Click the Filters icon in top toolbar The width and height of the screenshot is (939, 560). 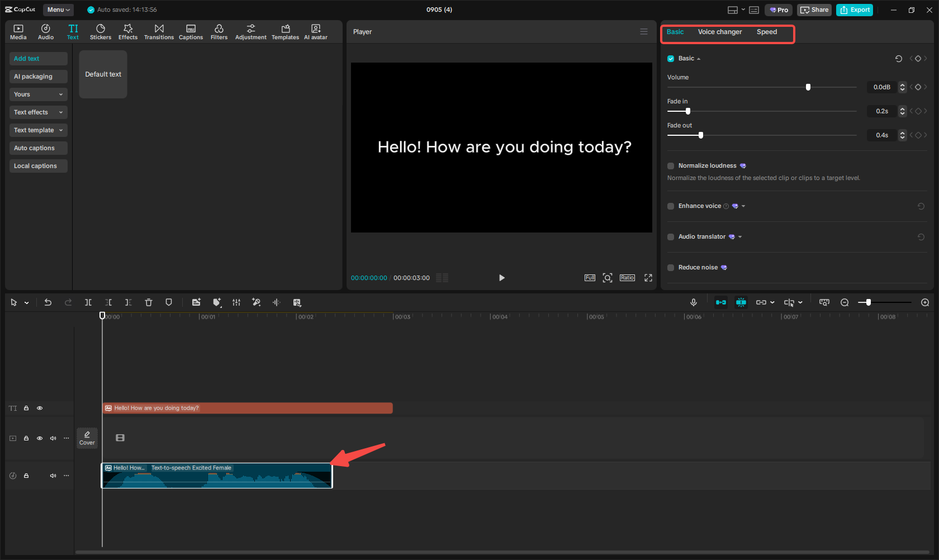point(219,32)
